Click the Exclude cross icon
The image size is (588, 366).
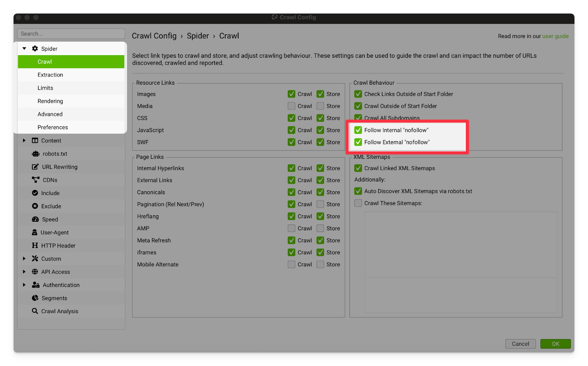(x=35, y=206)
